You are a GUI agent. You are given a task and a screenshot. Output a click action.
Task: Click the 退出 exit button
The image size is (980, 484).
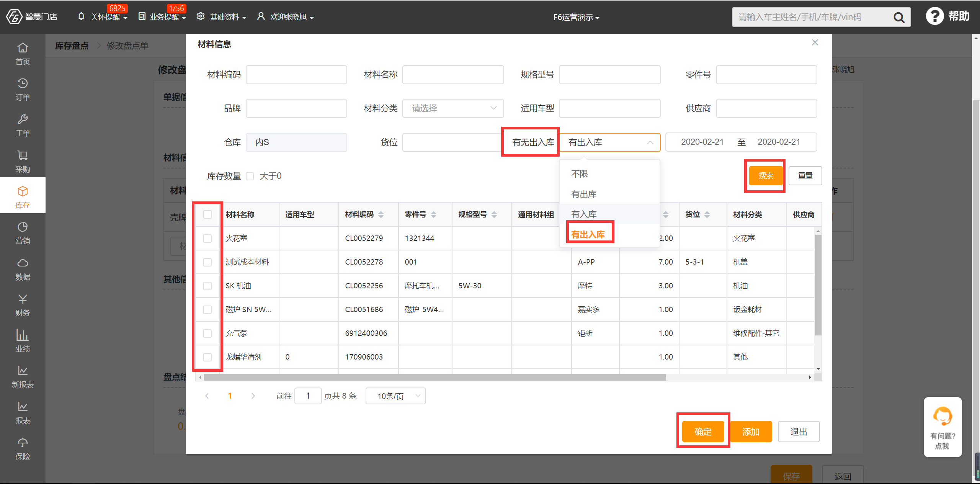pyautogui.click(x=799, y=432)
